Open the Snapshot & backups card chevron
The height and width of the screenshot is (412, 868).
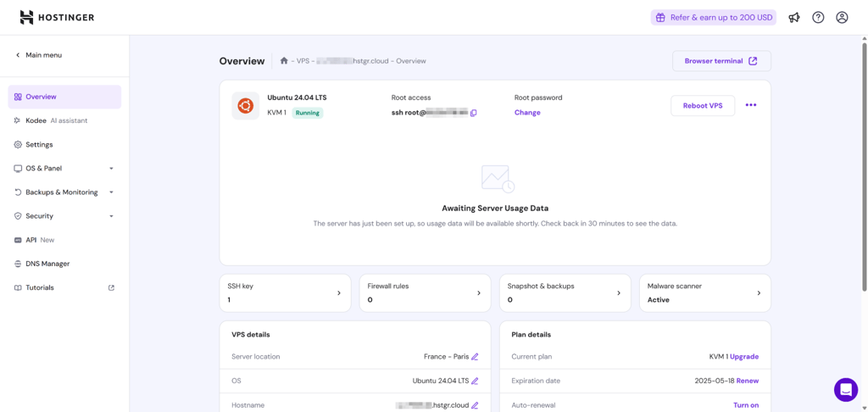(619, 293)
